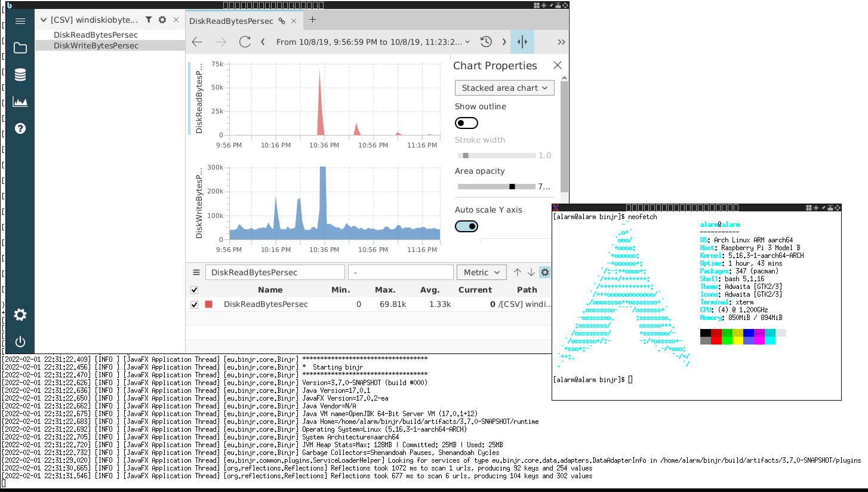
Task: Click the Chart Properties panel scrollbar
Action: coord(564,136)
